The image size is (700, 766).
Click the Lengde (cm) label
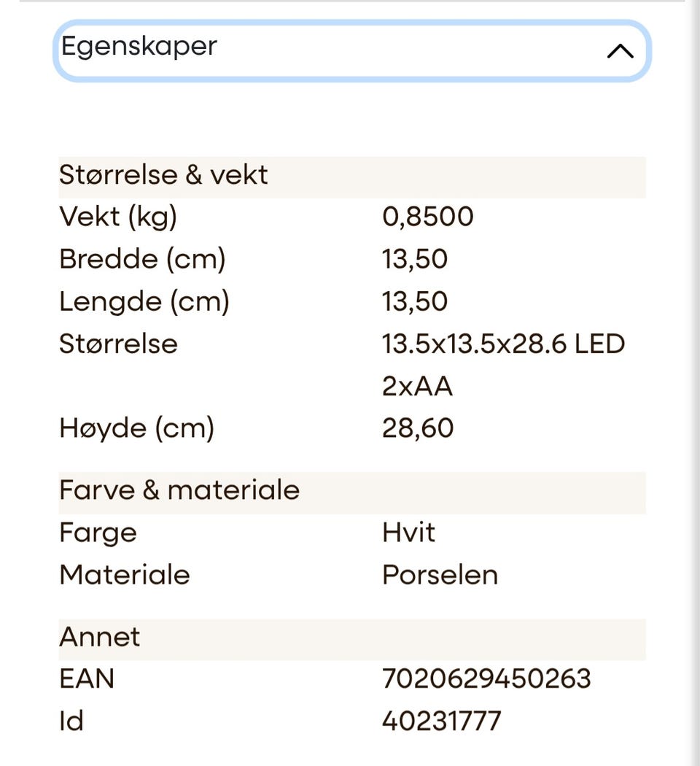[x=144, y=301]
